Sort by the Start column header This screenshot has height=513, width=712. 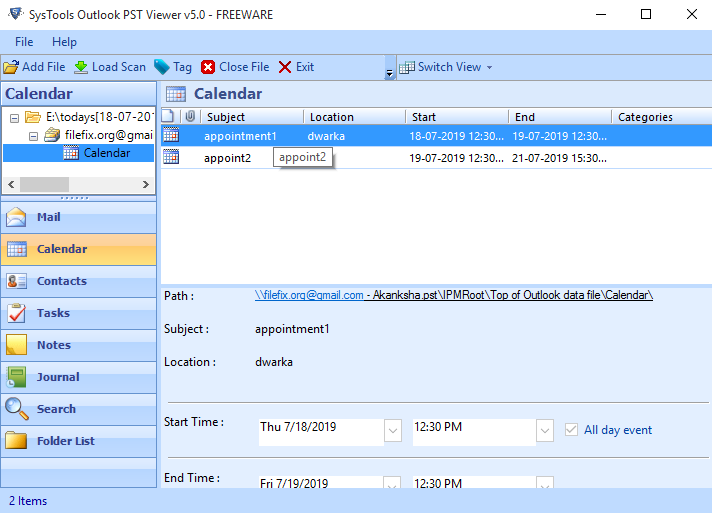tap(457, 117)
